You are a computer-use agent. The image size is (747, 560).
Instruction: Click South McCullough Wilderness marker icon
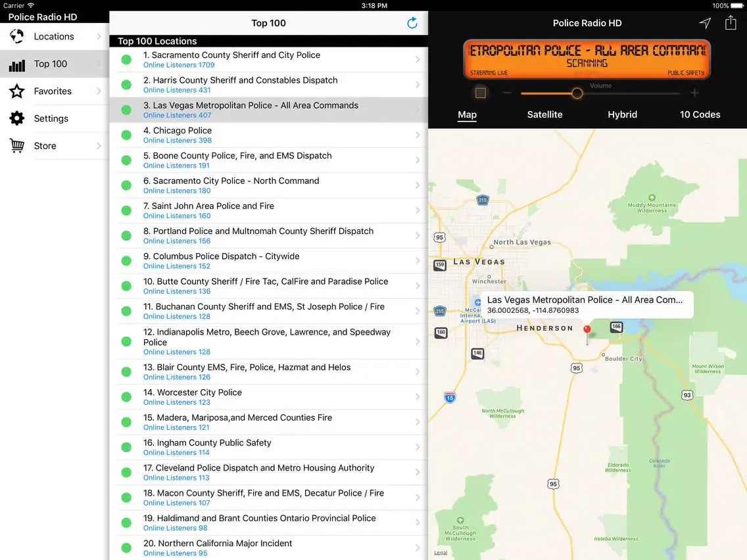click(x=460, y=520)
